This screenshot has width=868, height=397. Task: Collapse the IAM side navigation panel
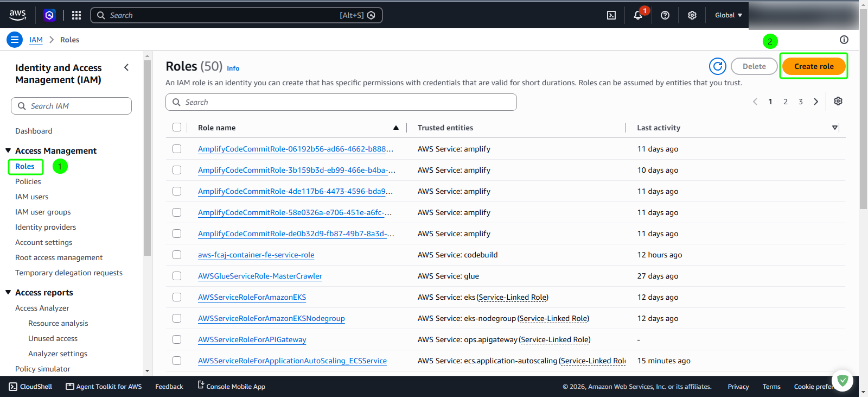click(126, 67)
